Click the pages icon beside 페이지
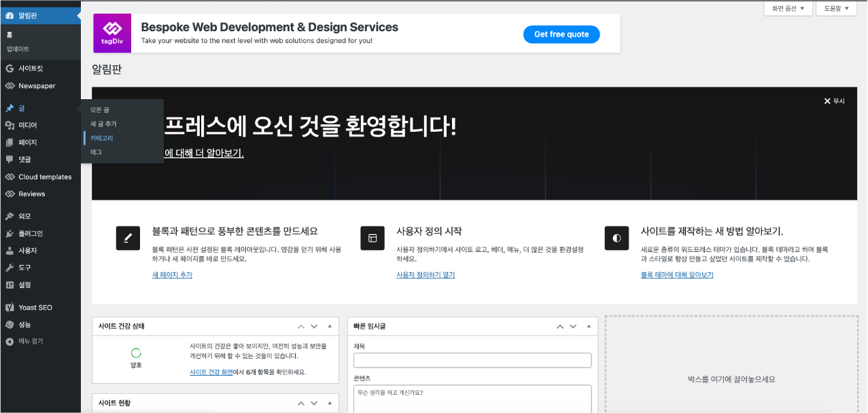868x413 pixels. click(10, 143)
